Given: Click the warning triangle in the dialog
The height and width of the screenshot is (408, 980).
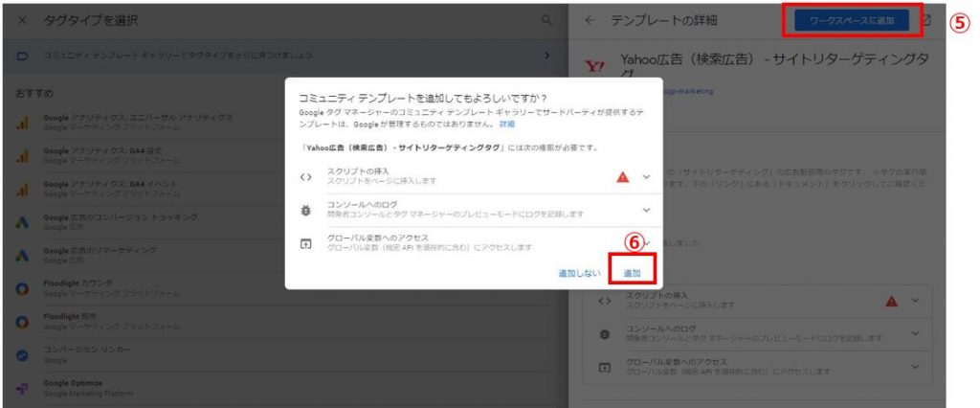Looking at the screenshot, I should tap(622, 176).
